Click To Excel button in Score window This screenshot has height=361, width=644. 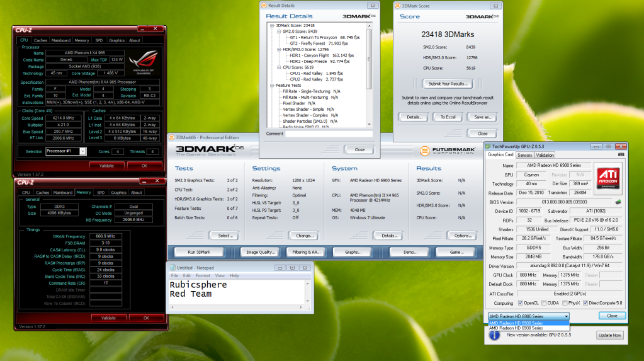(x=448, y=117)
